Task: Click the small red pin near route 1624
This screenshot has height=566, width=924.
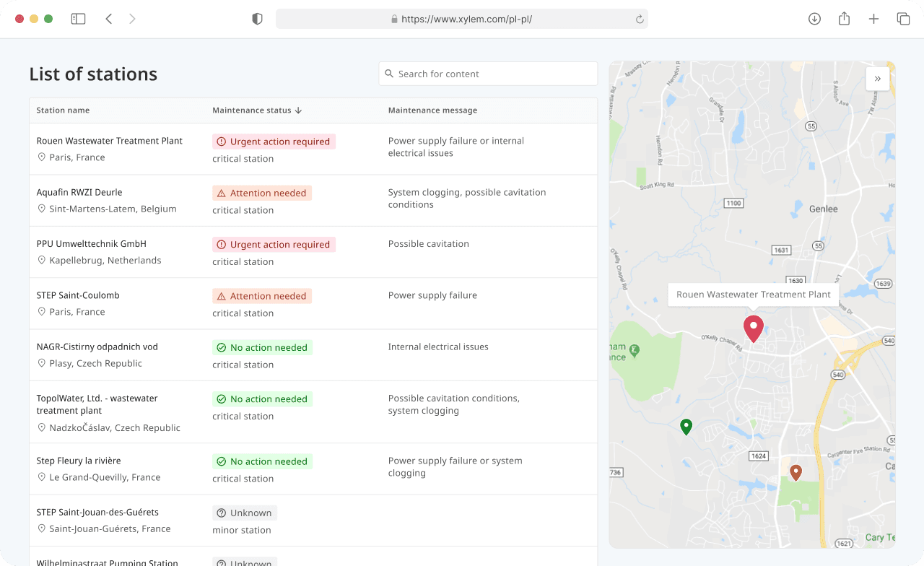Action: coord(796,472)
